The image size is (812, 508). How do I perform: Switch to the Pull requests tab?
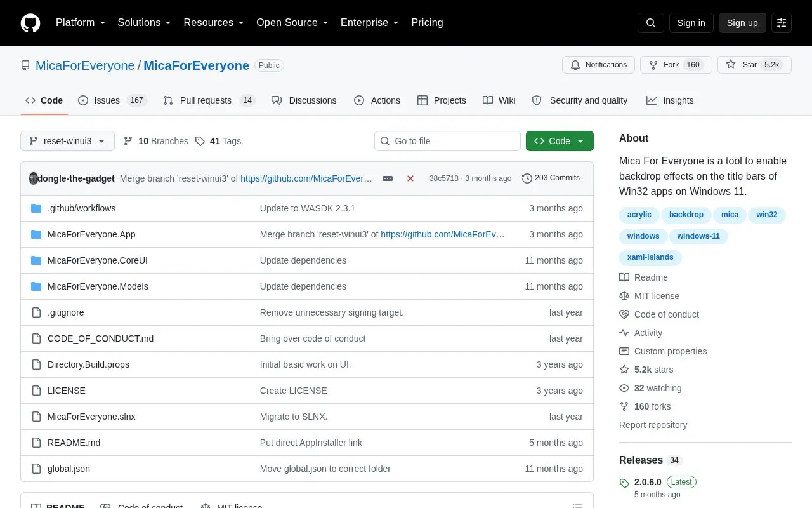209,100
